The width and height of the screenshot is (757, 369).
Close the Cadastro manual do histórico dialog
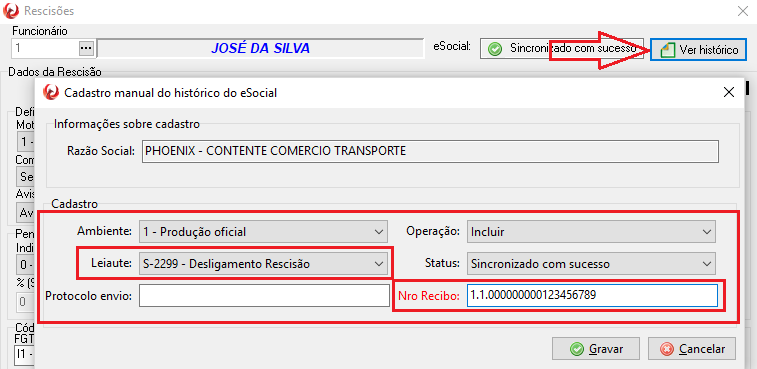[729, 92]
